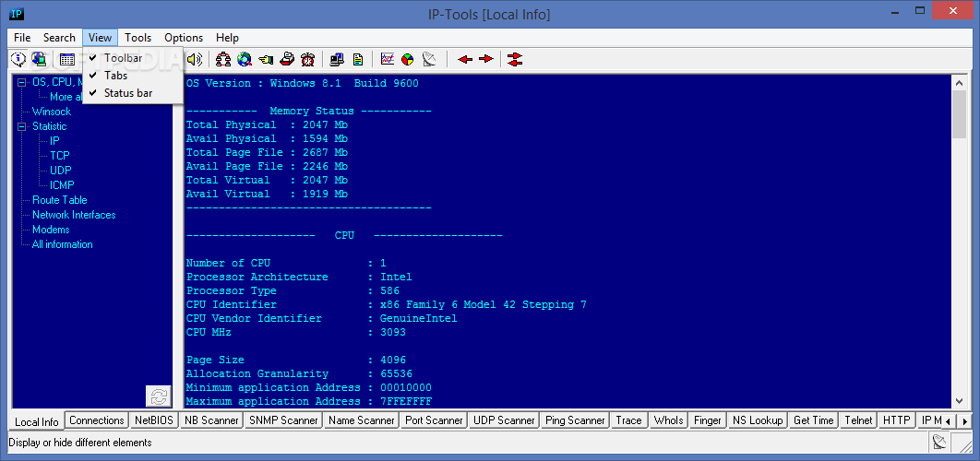The image size is (980, 461).
Task: Switch to the Connections tab
Action: click(97, 420)
